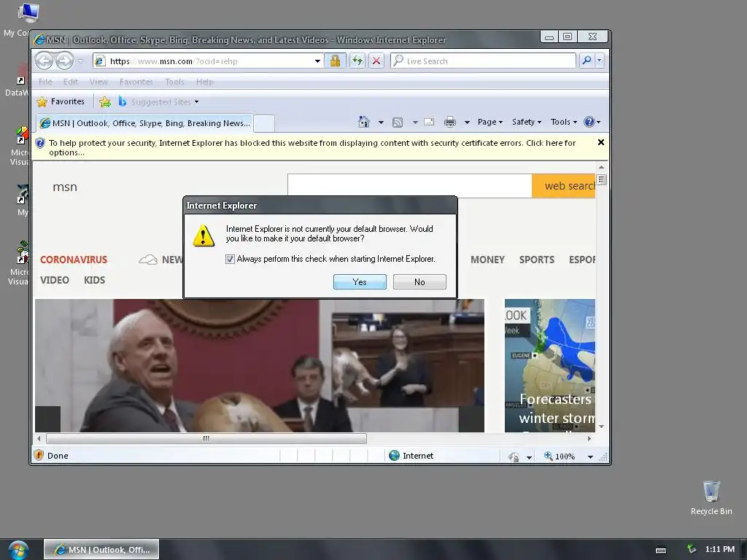Viewport: 747px width, 560px height.
Task: Click the zoom level 100% button
Action: [560, 456]
